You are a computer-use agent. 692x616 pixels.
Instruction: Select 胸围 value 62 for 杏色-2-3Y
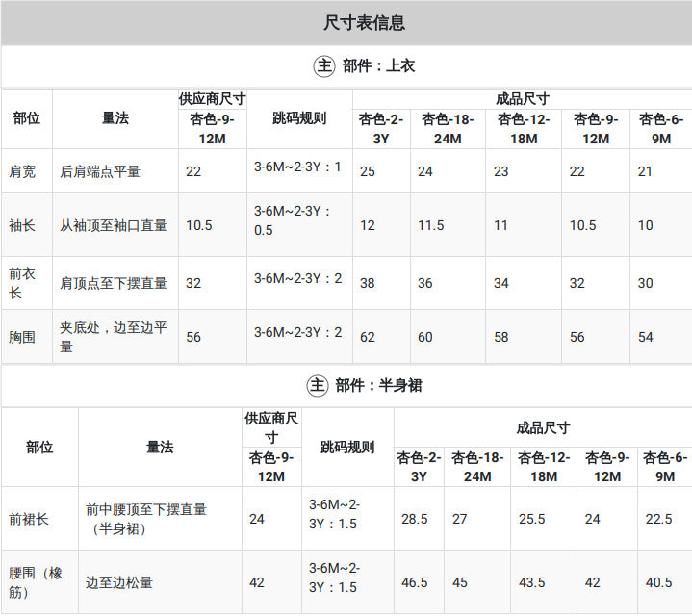[368, 337]
